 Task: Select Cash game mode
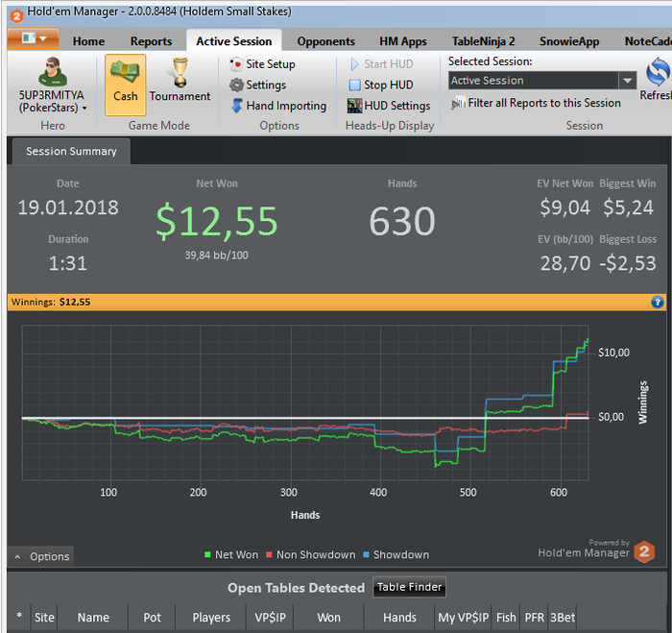coord(125,85)
